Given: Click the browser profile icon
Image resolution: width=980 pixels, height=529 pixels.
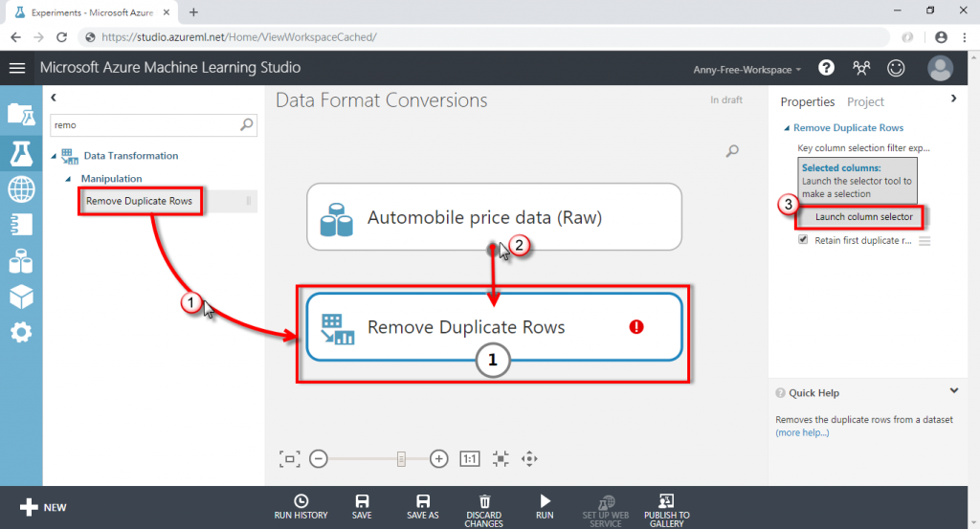Looking at the screenshot, I should (941, 37).
